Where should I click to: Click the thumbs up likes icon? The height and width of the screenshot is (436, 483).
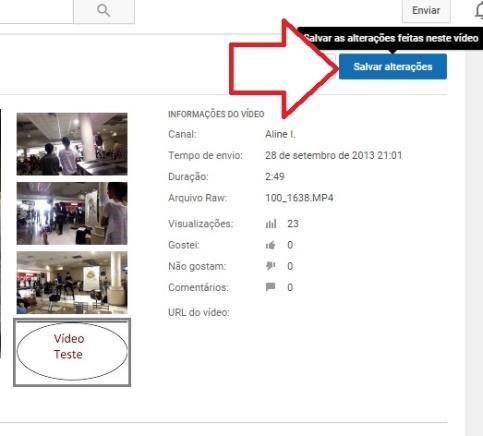(x=271, y=245)
